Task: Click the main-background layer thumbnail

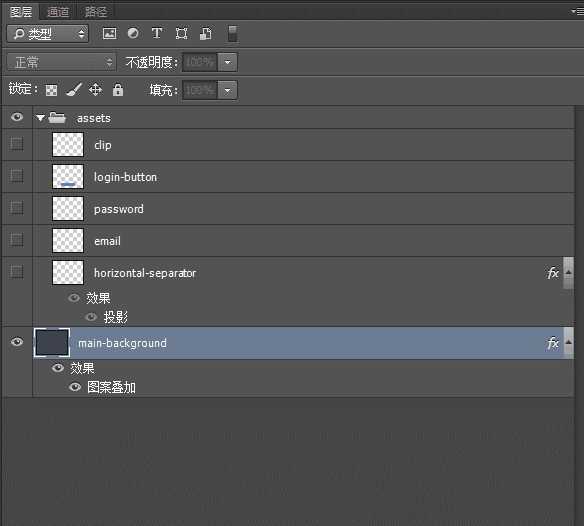Action: tap(52, 342)
